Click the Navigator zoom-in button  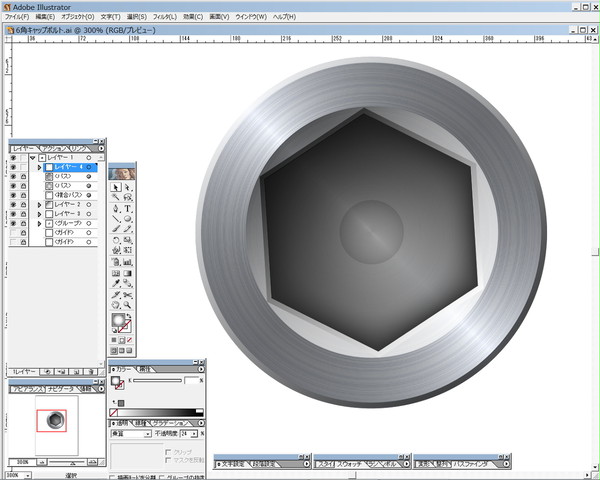92,462
